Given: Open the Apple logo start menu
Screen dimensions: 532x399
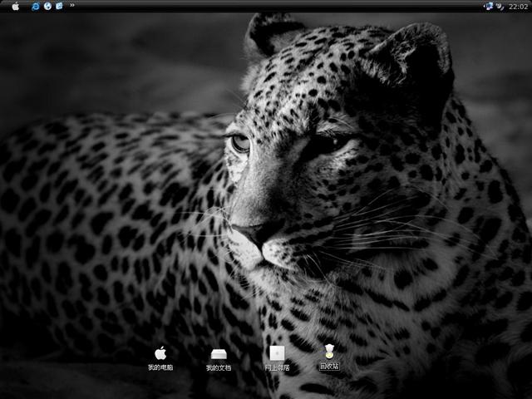Looking at the screenshot, I should [15, 6].
